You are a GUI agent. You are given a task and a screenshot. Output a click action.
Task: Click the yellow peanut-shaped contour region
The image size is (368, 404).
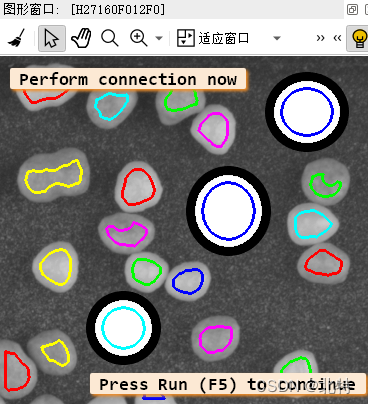tap(54, 177)
